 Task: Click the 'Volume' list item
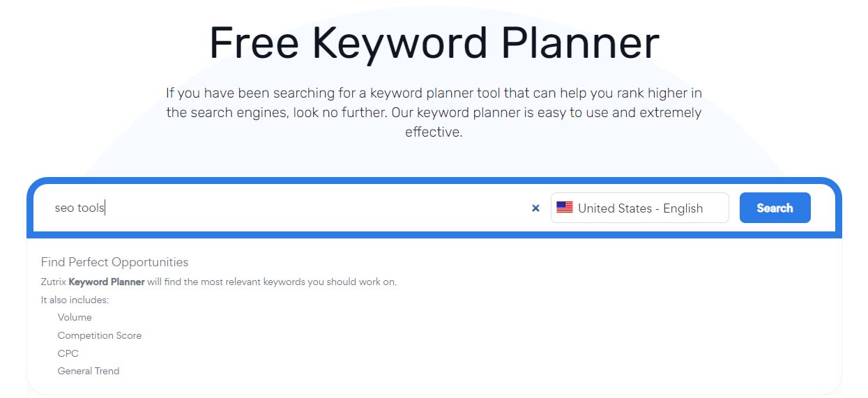[x=75, y=317]
